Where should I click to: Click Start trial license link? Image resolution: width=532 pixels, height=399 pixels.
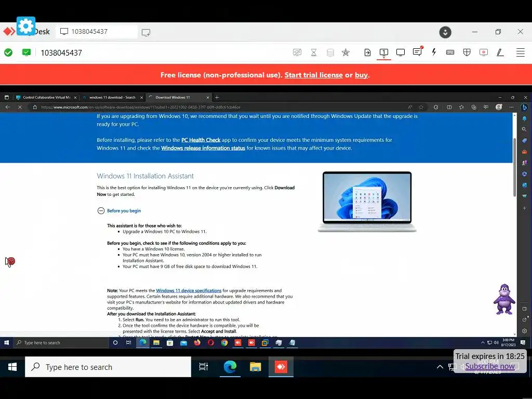pos(313,75)
